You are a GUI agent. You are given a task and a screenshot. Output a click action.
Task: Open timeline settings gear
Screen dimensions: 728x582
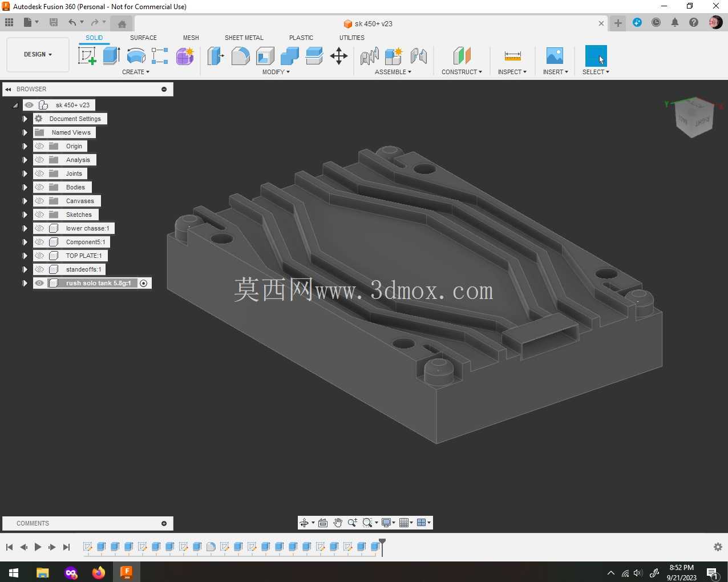pos(718,547)
